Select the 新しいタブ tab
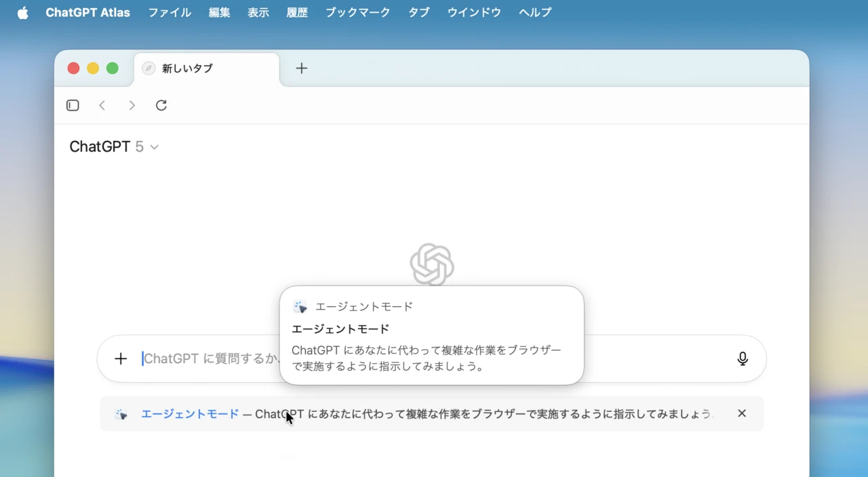868x477 pixels. (x=207, y=68)
